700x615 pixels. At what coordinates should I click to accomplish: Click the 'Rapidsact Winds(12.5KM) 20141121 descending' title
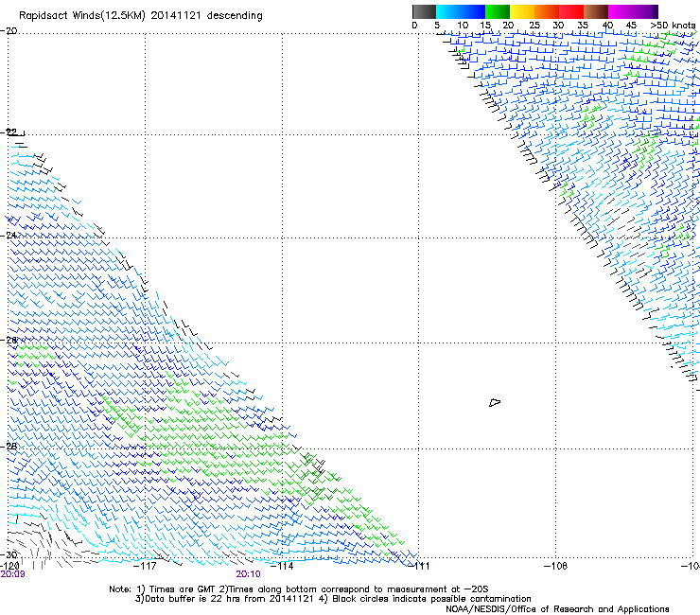tap(141, 16)
